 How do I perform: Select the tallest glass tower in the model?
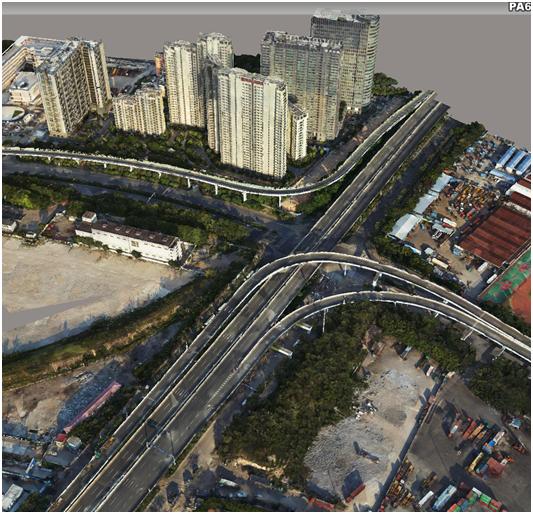coord(345,59)
